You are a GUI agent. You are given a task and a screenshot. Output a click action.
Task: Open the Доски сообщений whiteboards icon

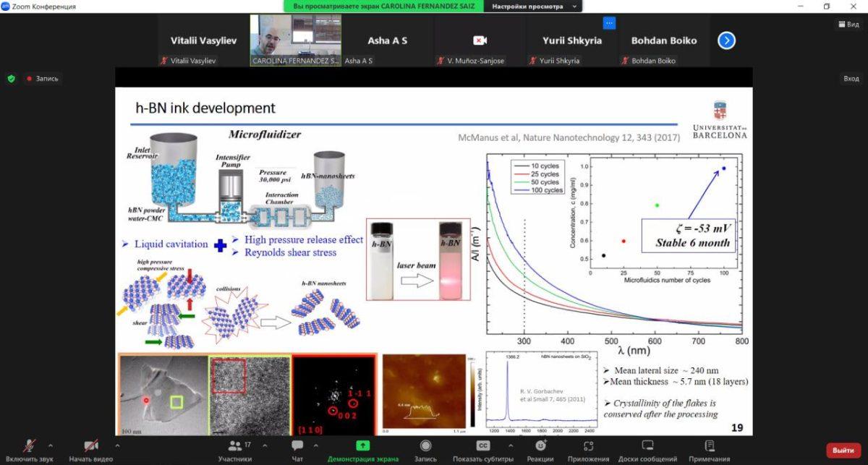[x=647, y=446]
